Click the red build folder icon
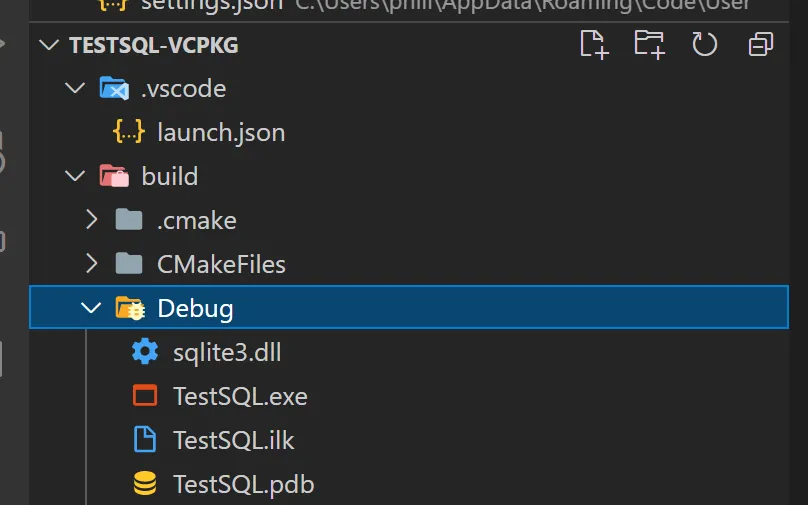This screenshot has width=808, height=505. point(114,176)
